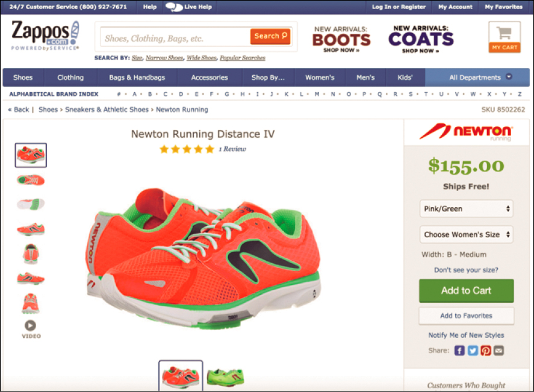Click the Help link in top bar
Viewport: 534px width, 392px height.
150,7
